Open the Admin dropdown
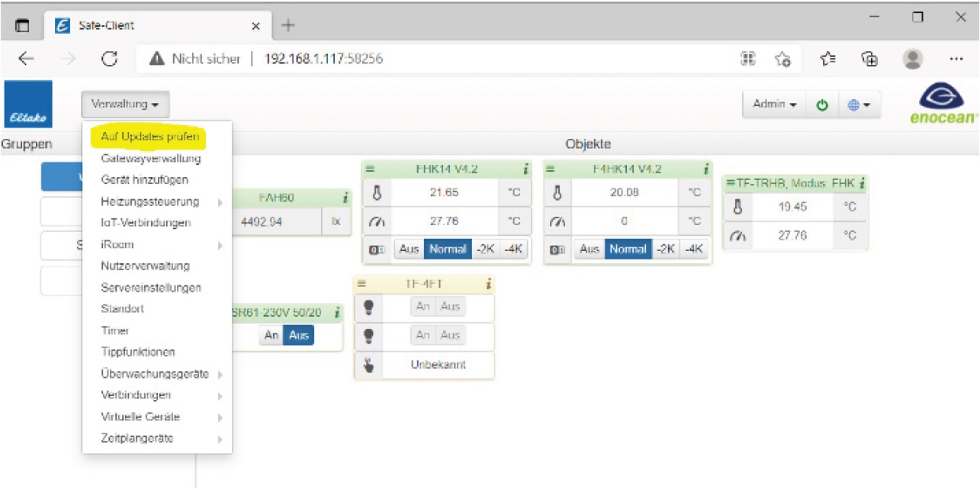980x490 pixels. 774,105
